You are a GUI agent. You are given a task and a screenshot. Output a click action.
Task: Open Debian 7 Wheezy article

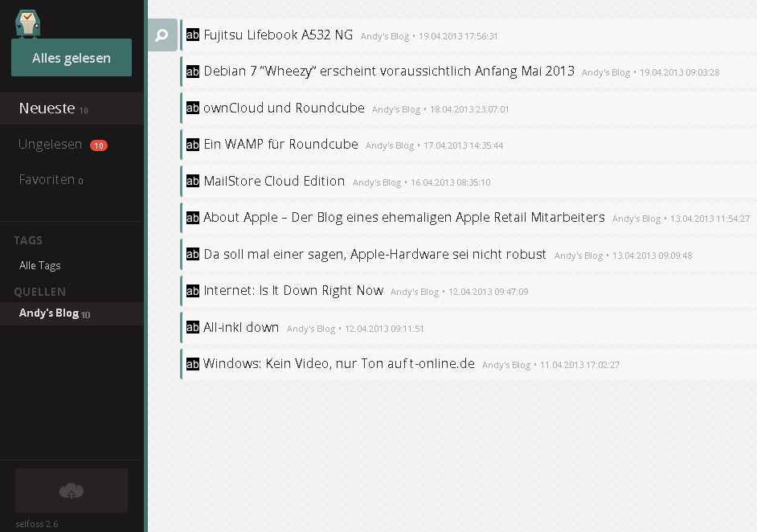coord(389,72)
